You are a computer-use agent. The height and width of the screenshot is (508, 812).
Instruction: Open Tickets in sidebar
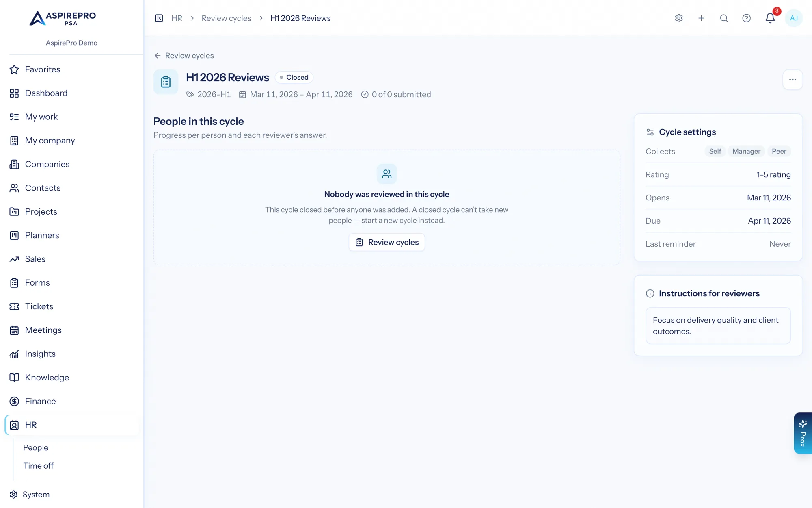[71, 306]
